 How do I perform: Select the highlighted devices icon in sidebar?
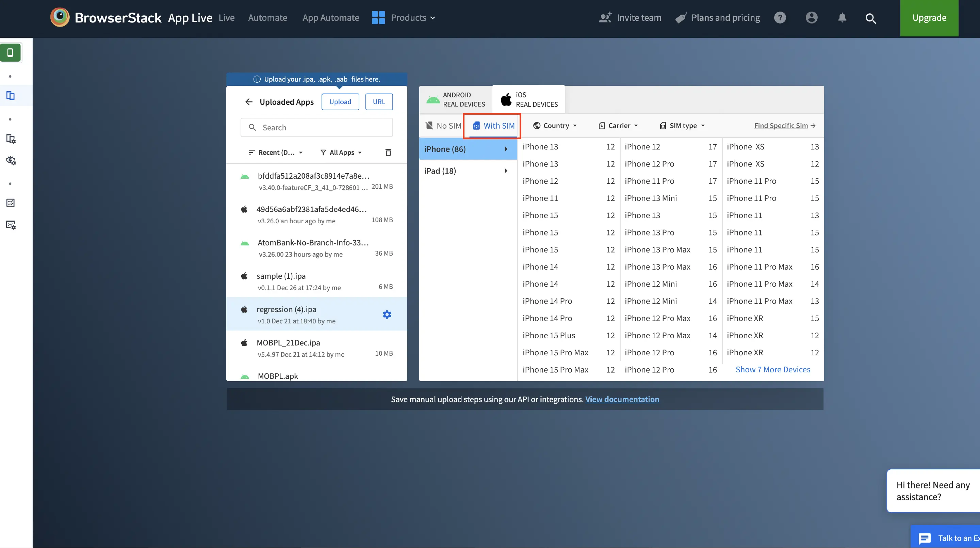[x=11, y=96]
